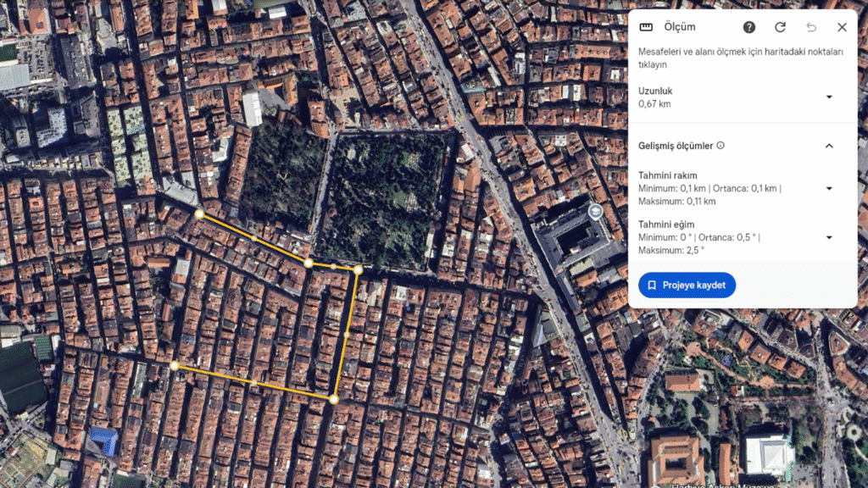
Task: Open the Tahmini rakım unit dropdown
Action: point(829,188)
